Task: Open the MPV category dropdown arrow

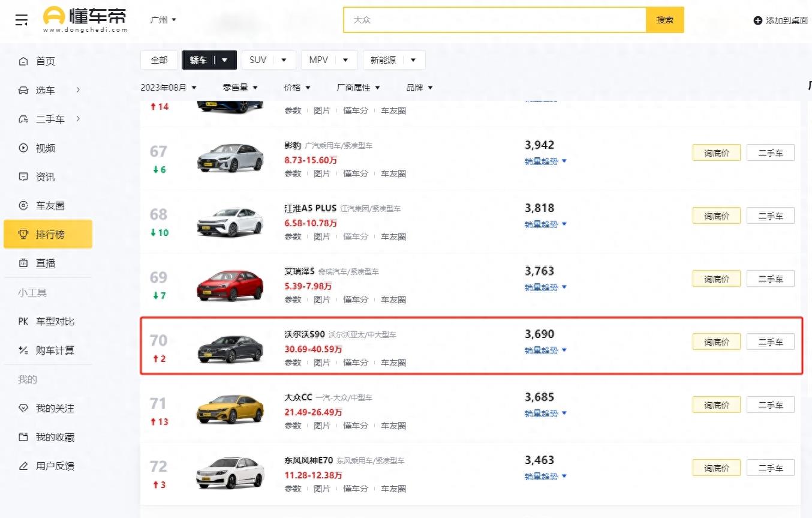Action: [x=345, y=60]
